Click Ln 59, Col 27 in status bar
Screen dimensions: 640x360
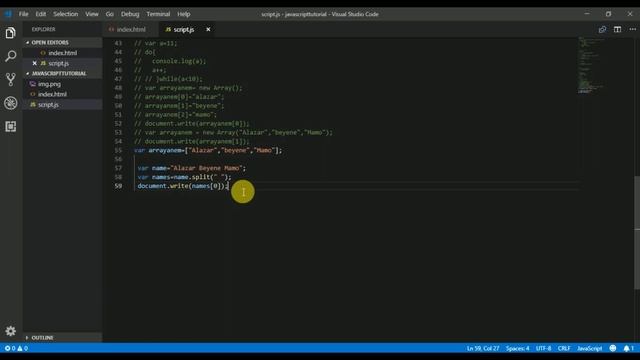click(483, 348)
